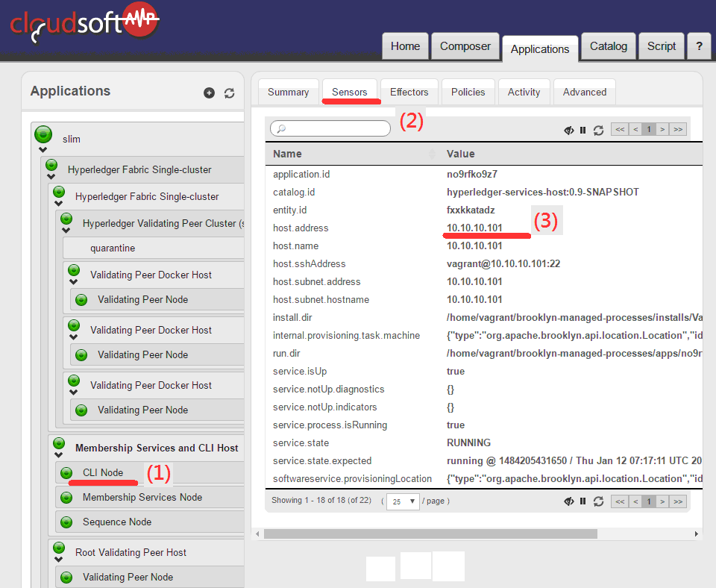Click the service.isUp sensor name
Viewport: 716px width, 588px height.
(x=300, y=371)
